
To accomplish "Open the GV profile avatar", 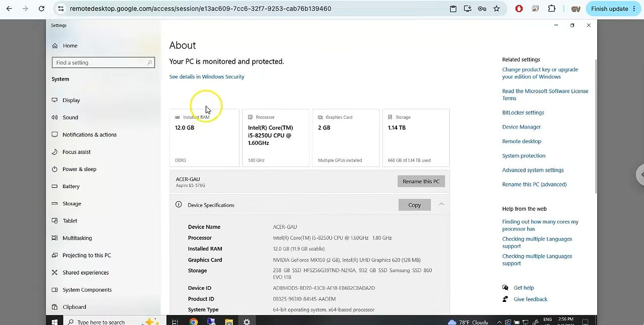I will point(576,9).
